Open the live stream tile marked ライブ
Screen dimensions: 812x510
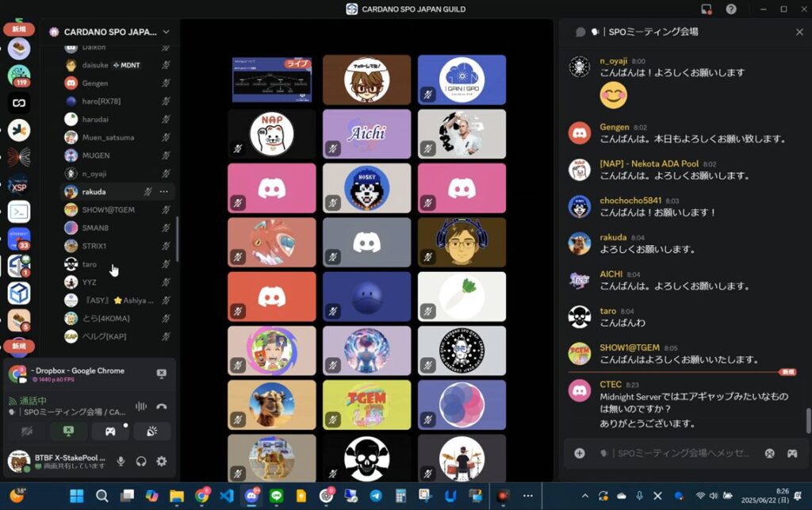[x=272, y=80]
